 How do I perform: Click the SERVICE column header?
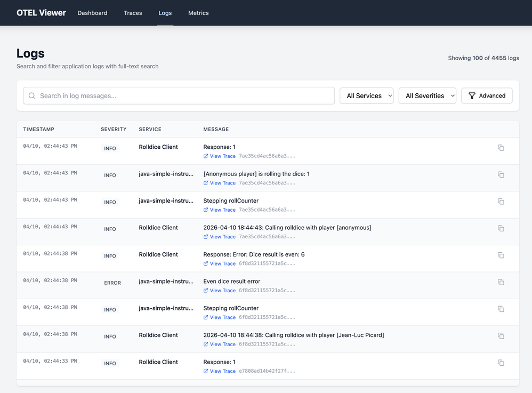(x=150, y=129)
